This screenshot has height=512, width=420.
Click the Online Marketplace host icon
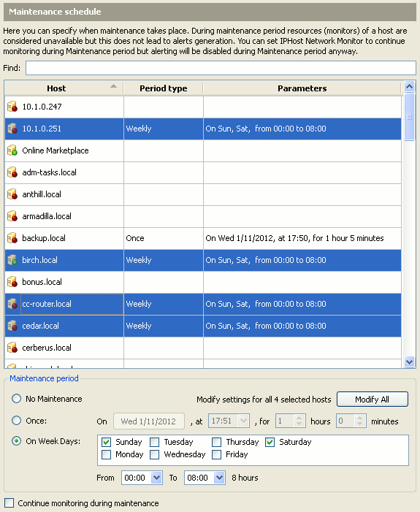[x=12, y=150]
